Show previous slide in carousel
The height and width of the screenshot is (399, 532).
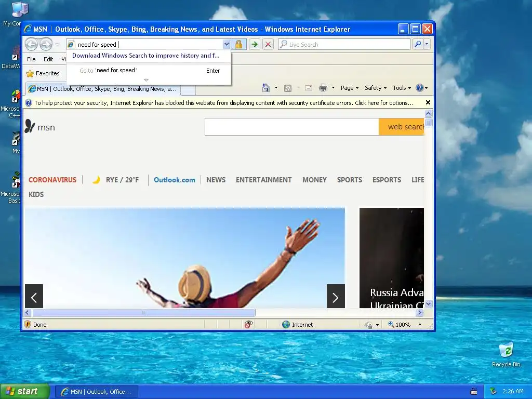click(x=34, y=296)
